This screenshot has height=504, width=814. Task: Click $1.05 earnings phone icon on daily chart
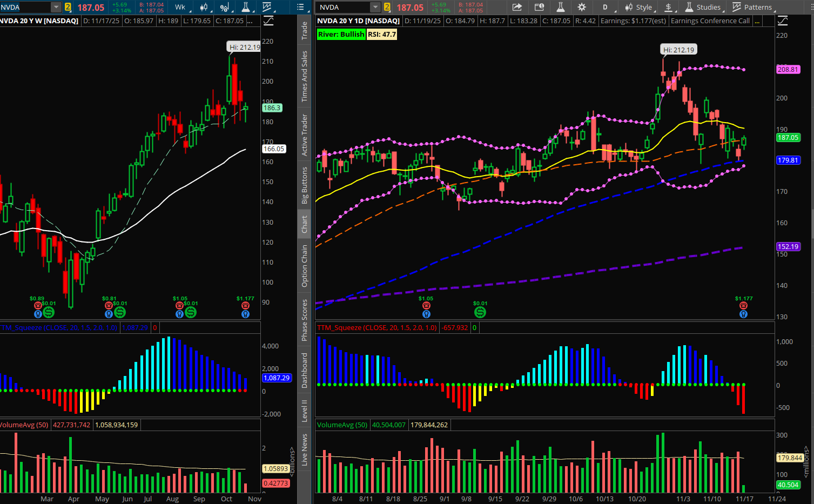pyautogui.click(x=426, y=306)
